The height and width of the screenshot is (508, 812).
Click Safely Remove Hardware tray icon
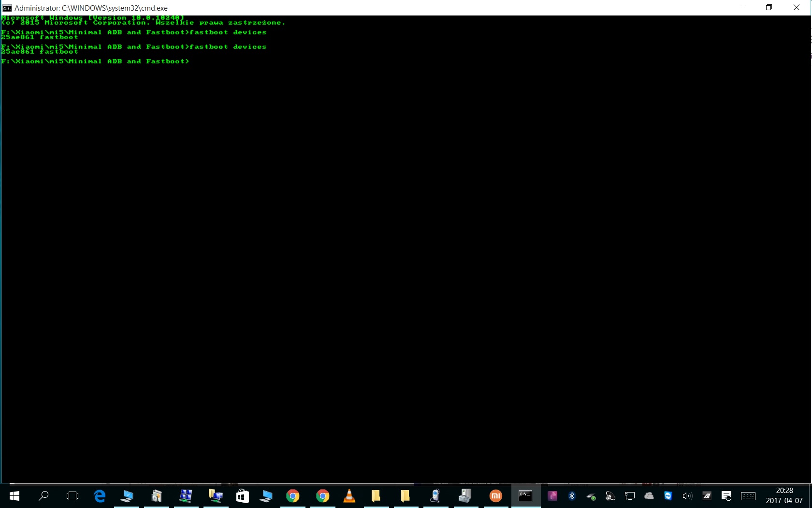(x=591, y=496)
